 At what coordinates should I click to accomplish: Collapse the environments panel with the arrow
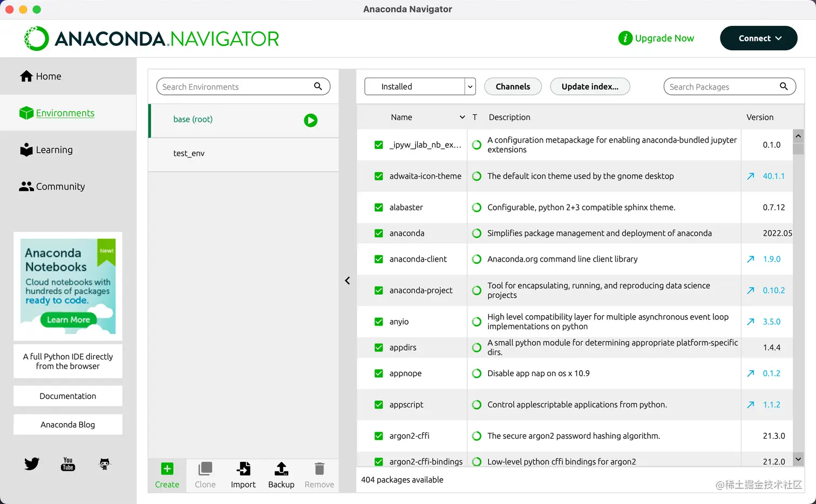[348, 281]
